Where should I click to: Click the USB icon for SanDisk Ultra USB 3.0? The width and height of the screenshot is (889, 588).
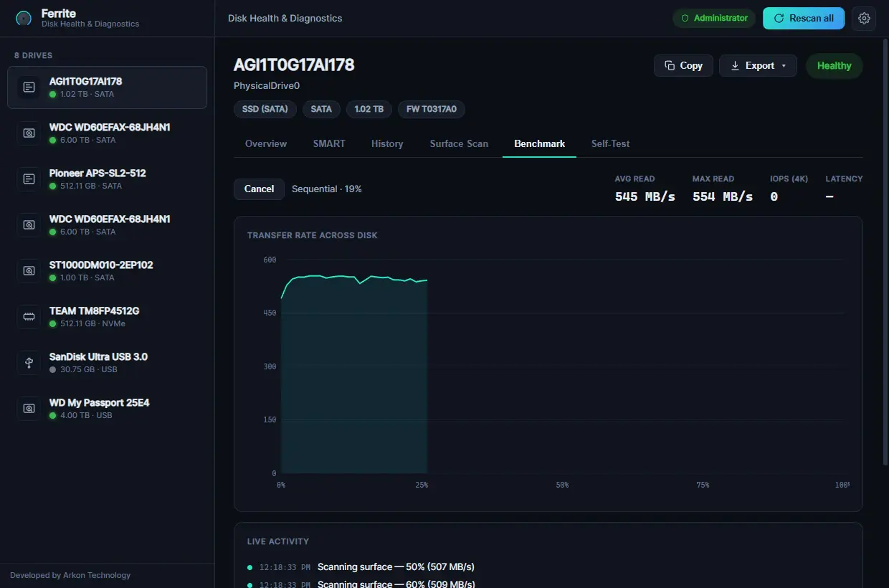pyautogui.click(x=29, y=362)
